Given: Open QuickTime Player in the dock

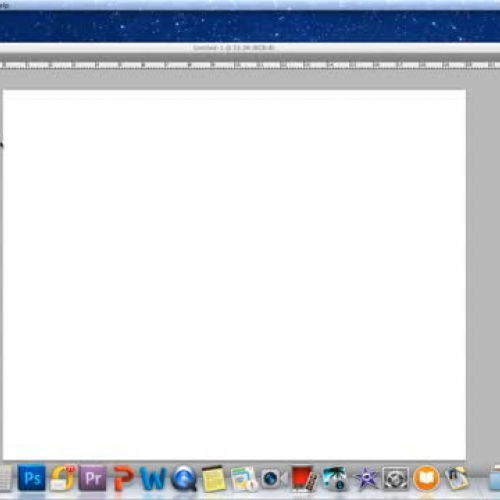Looking at the screenshot, I should point(184,479).
